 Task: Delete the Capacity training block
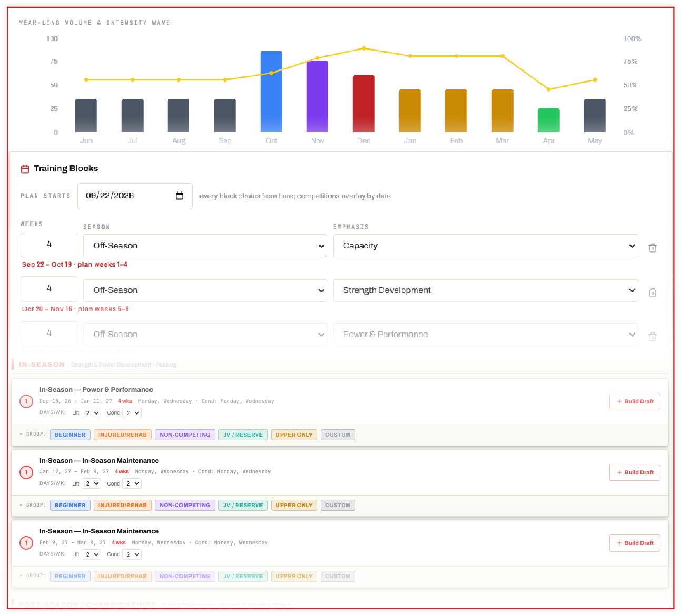653,248
